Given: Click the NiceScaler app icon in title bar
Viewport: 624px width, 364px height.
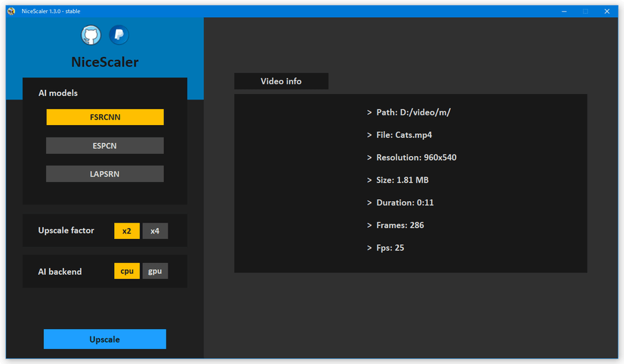Looking at the screenshot, I should click(11, 11).
